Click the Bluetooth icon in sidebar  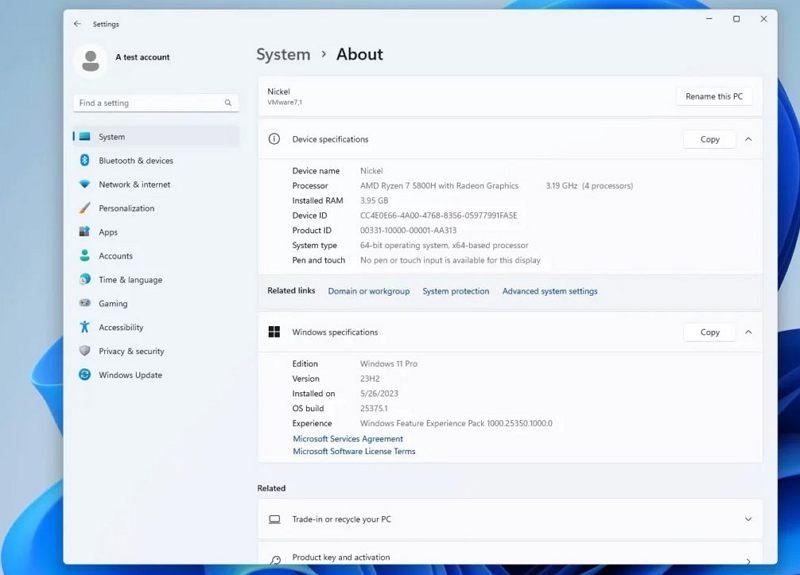pos(85,160)
